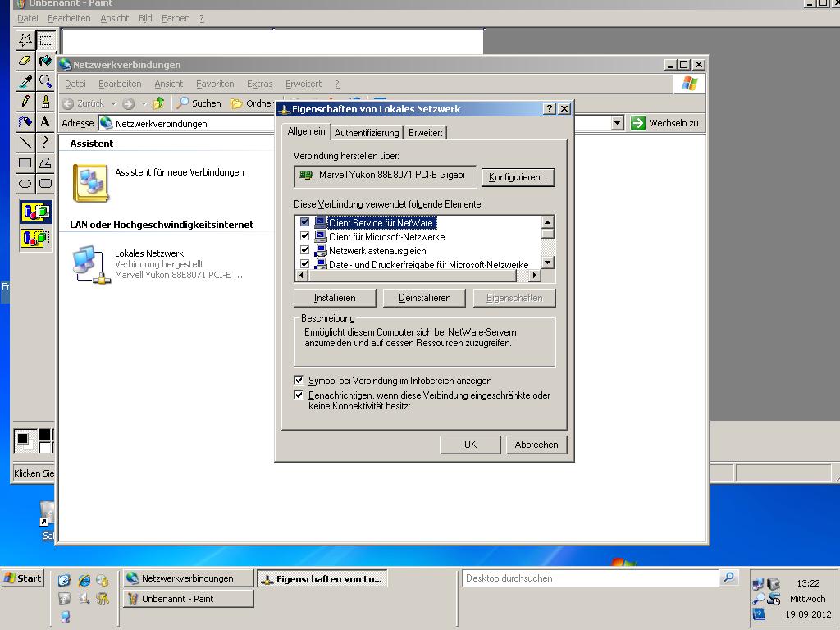840x630 pixels.
Task: Click the Wechseln zu go button
Action: (x=664, y=123)
